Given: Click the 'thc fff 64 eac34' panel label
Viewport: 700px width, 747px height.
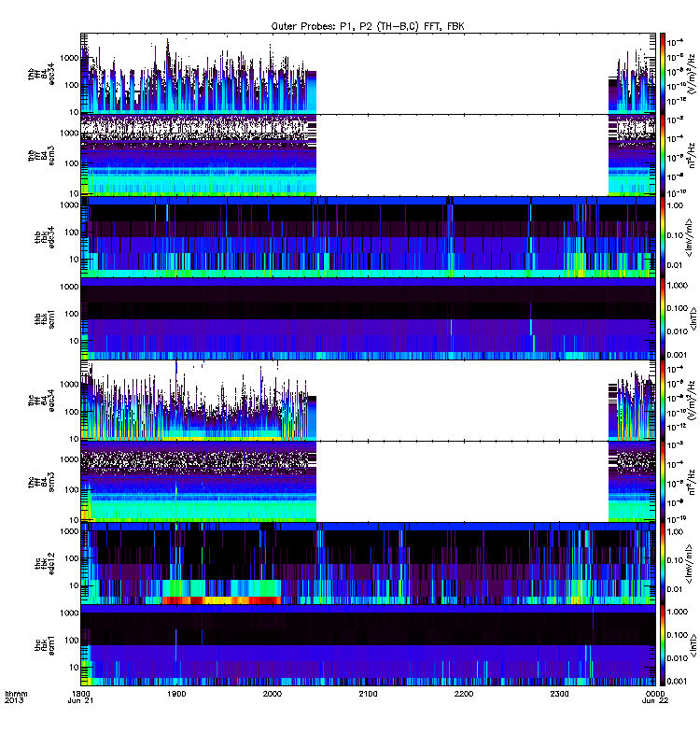Looking at the screenshot, I should [x=41, y=401].
